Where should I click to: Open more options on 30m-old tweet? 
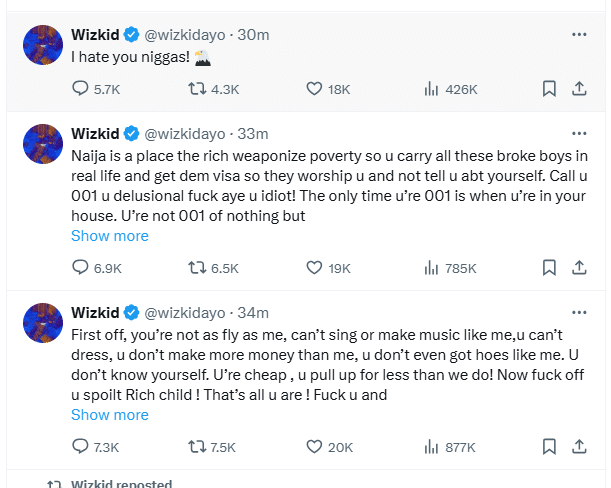579,34
